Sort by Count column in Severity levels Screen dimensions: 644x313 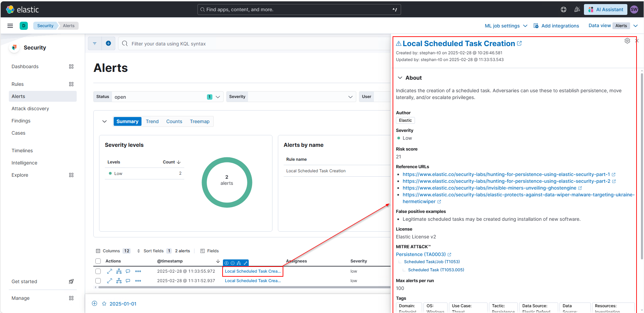coord(172,162)
